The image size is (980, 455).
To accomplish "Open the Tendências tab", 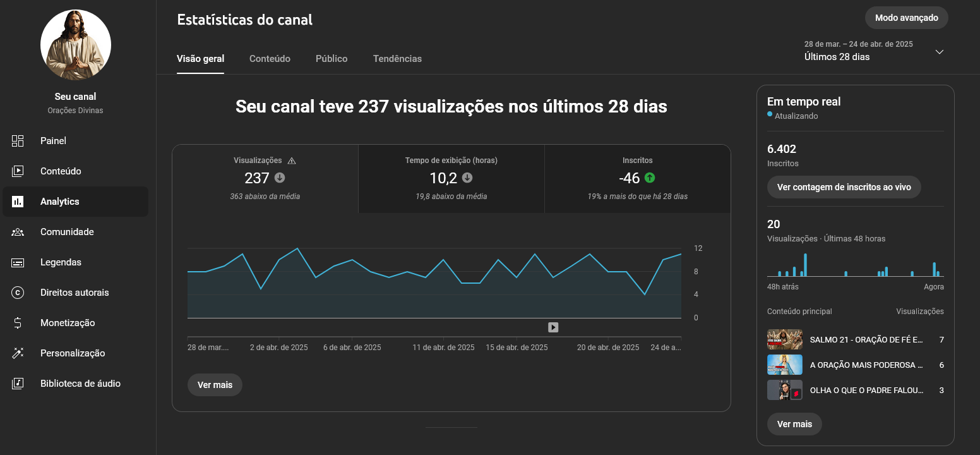I will (x=397, y=59).
